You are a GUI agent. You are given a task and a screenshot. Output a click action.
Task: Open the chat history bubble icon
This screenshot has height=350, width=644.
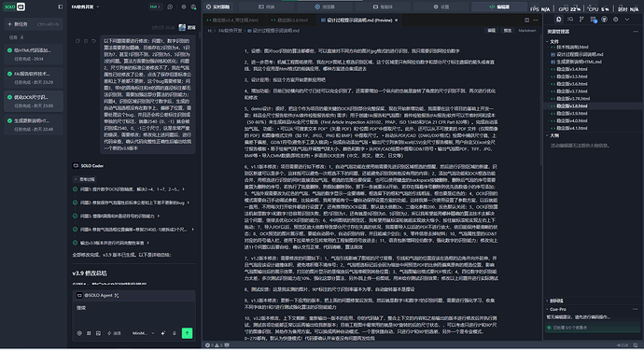tap(170, 7)
